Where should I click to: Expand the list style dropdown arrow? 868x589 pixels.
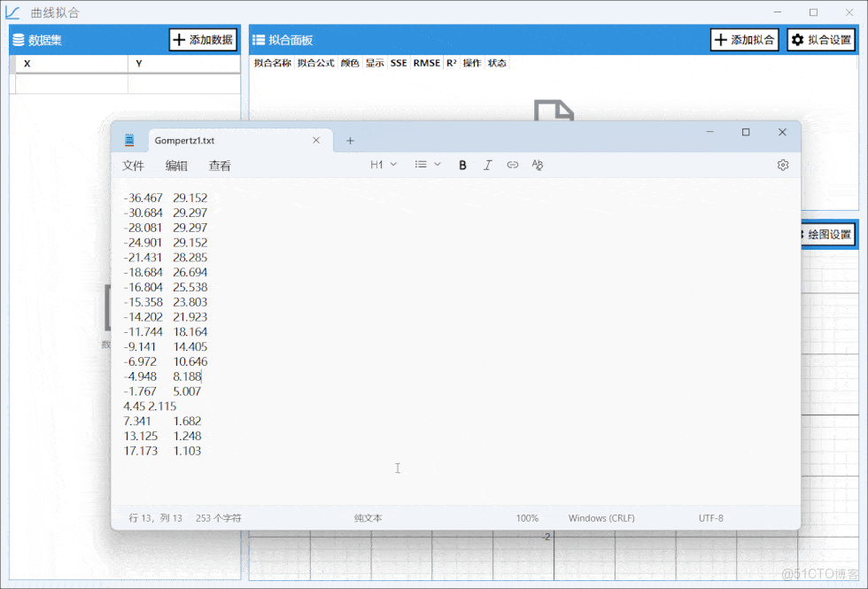coord(437,165)
